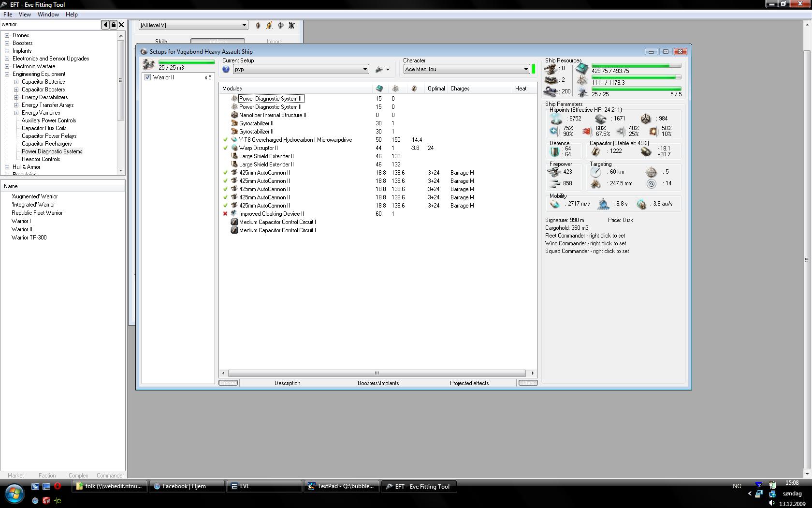Open the Skills tab in the character window
This screenshot has width=812, height=508.
pyautogui.click(x=161, y=42)
